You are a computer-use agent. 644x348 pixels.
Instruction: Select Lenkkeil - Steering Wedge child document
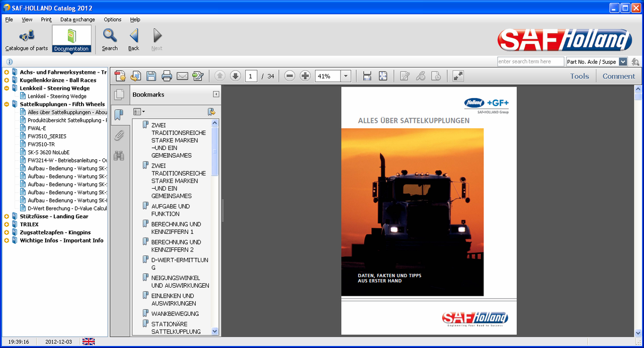pyautogui.click(x=57, y=96)
